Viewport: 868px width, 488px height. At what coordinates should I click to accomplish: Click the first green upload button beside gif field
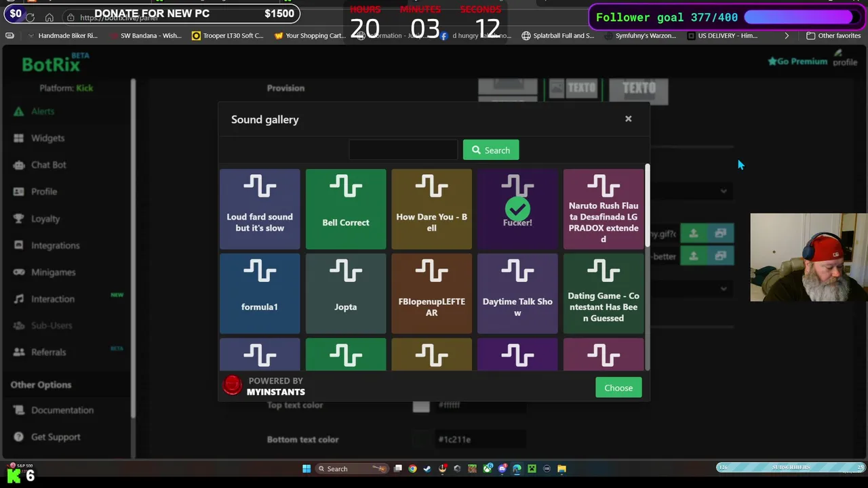click(x=693, y=234)
